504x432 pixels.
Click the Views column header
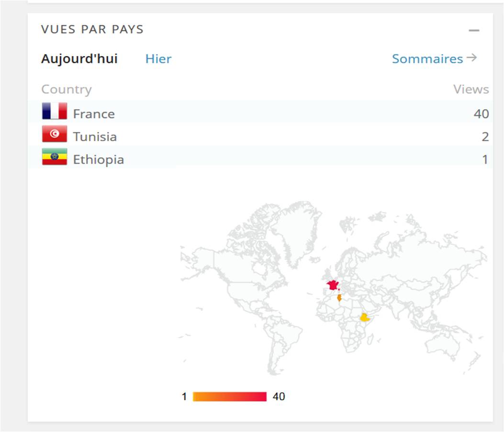[x=471, y=89]
